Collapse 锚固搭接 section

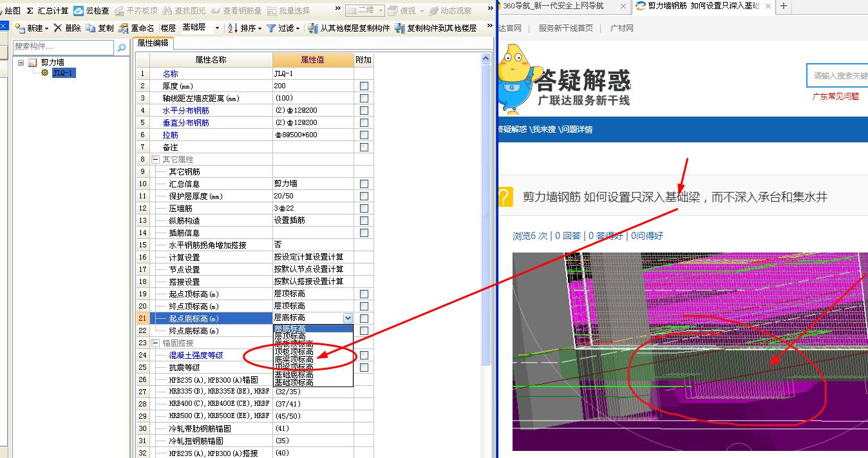(x=155, y=343)
